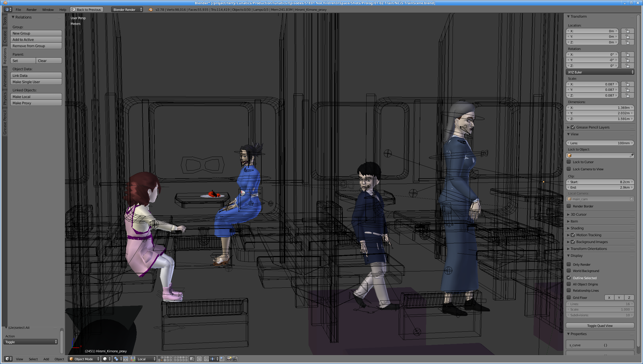Toggle proportional editing circle icon
This screenshot has width=643, height=364.
199,359
